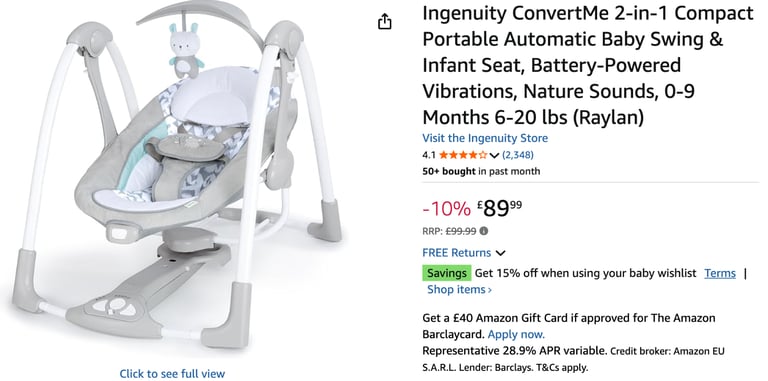Expand the rating breakdown chevron
The height and width of the screenshot is (381, 768).
click(494, 156)
